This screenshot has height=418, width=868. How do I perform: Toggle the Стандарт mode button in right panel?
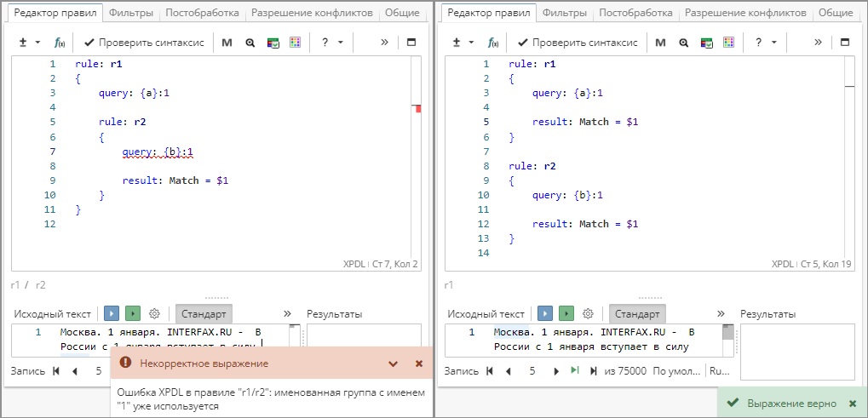(x=637, y=314)
